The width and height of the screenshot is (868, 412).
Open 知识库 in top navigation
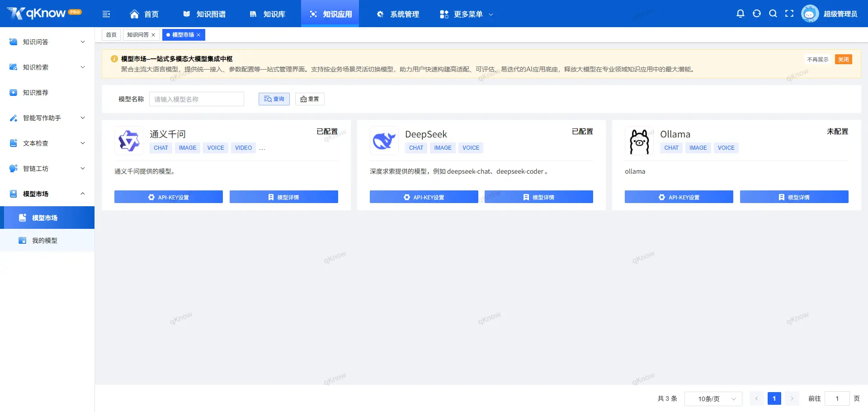[x=267, y=14]
